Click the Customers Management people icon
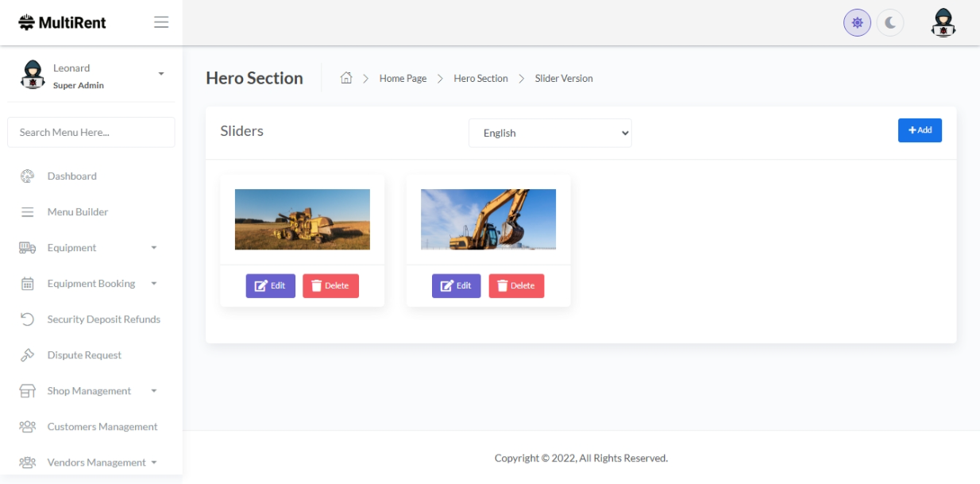Viewport: 980px width, 484px height. click(27, 427)
